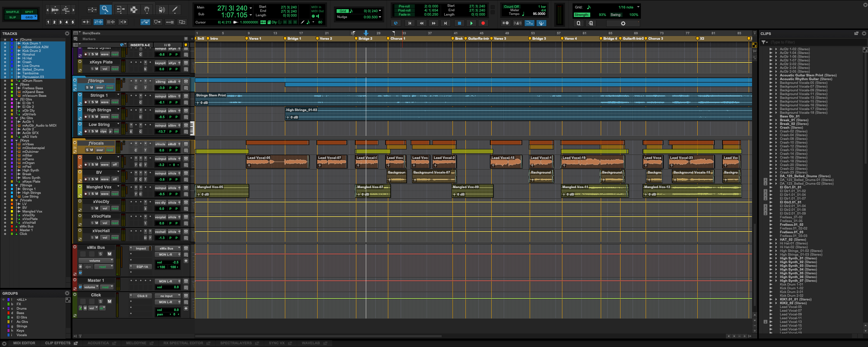Screen dimensions: 868x347
Task: Enable SHUFFLE edit mode
Action: pyautogui.click(x=13, y=12)
